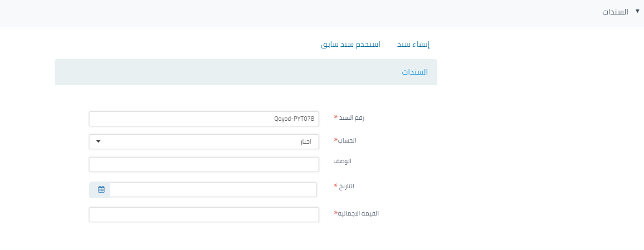Image resolution: width=644 pixels, height=250 pixels.
Task: Open the الحساب account dropdown
Action: (203, 141)
